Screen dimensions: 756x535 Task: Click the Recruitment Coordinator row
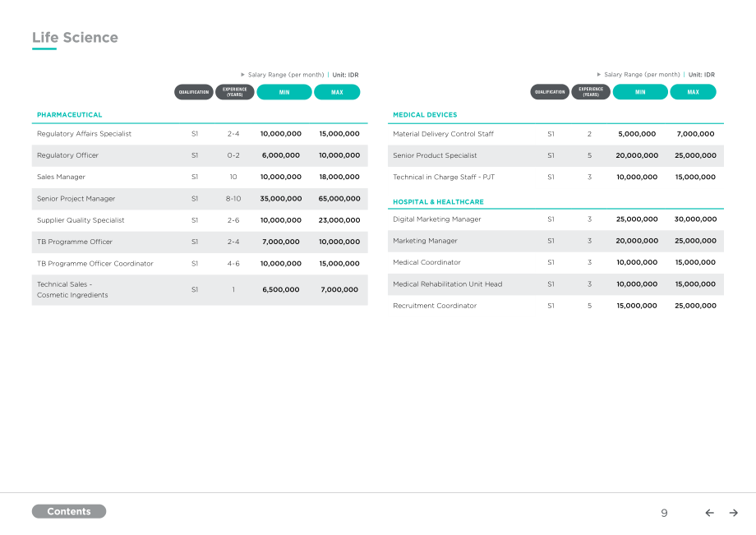coord(555,306)
